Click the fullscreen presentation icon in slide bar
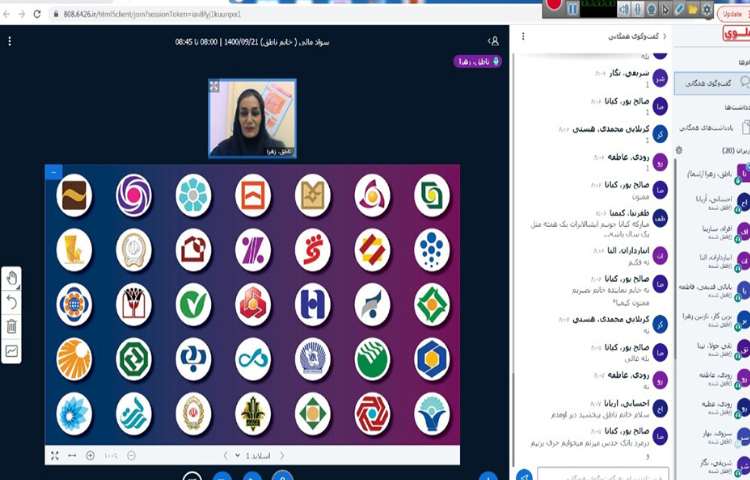This screenshot has width=750, height=480. coord(54,455)
